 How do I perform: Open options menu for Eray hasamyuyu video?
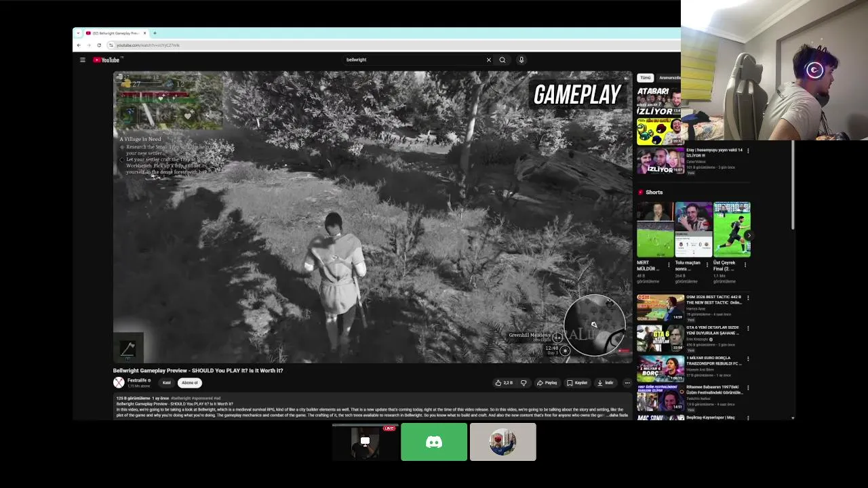point(748,150)
